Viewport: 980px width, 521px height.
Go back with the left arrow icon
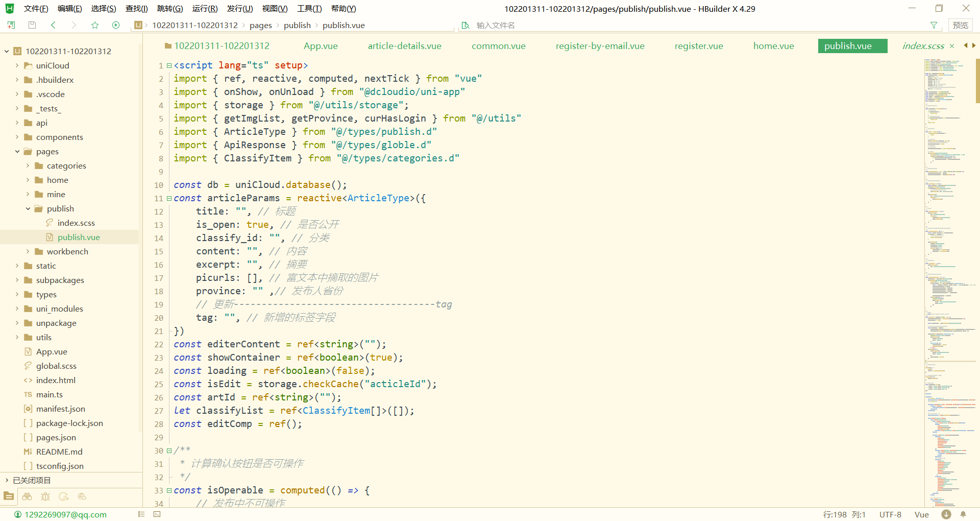click(53, 25)
